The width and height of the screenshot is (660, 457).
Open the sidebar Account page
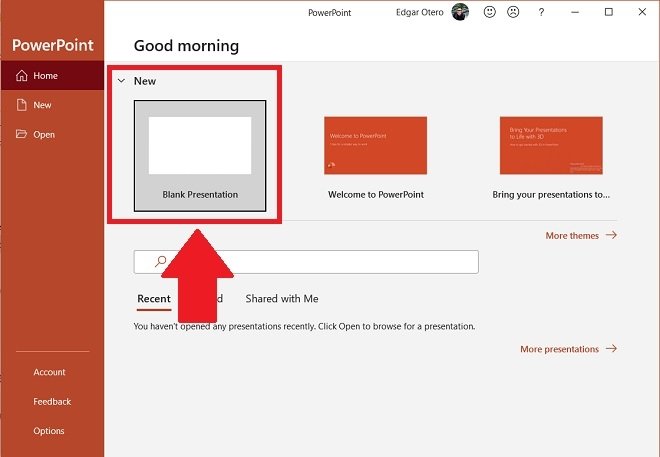pyautogui.click(x=49, y=372)
